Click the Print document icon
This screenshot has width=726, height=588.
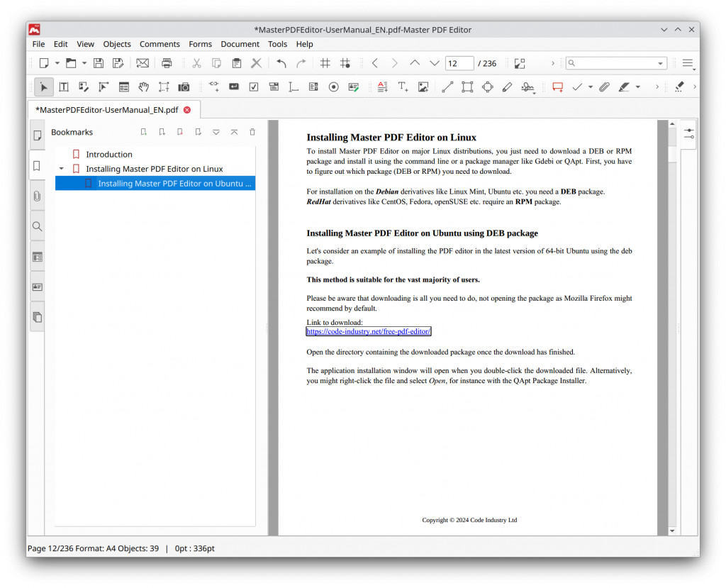point(167,63)
